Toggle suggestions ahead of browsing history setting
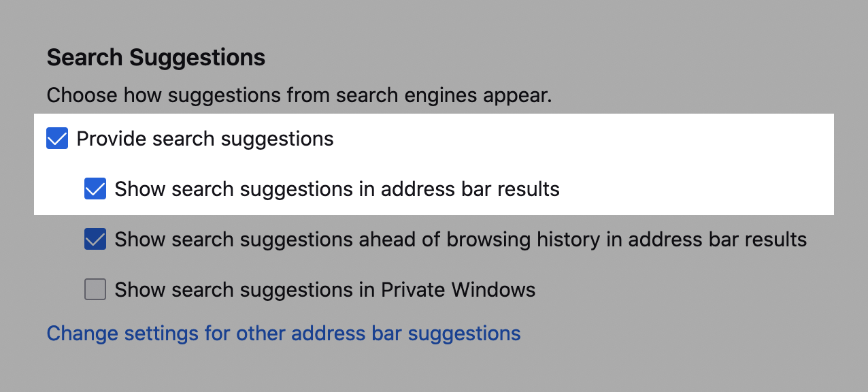The width and height of the screenshot is (868, 392). (95, 239)
